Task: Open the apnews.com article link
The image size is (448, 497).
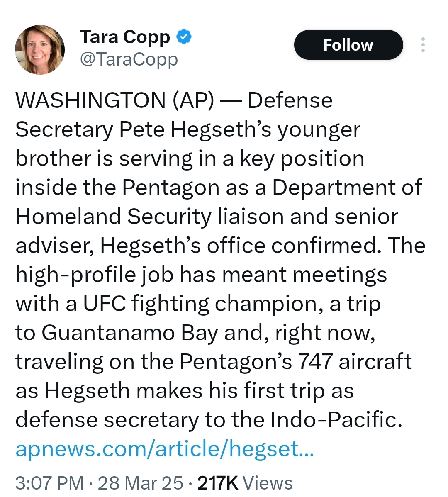Action: click(164, 449)
